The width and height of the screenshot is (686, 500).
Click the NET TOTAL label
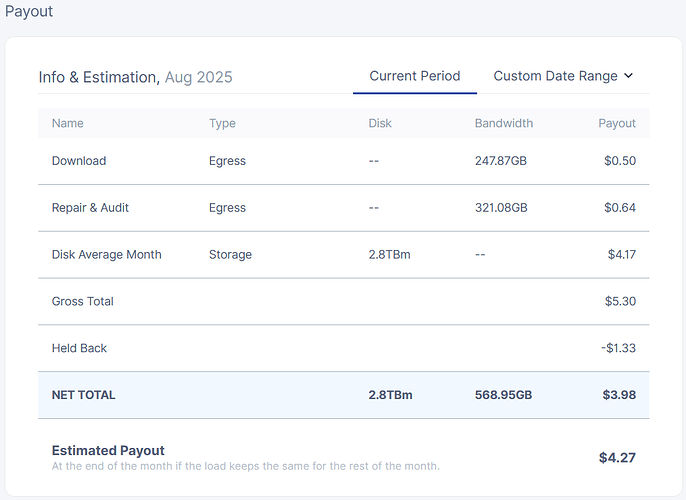pyautogui.click(x=84, y=395)
